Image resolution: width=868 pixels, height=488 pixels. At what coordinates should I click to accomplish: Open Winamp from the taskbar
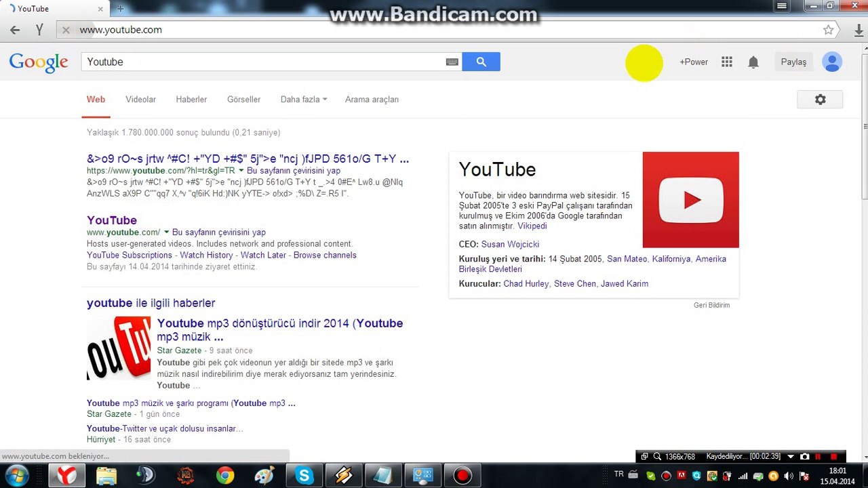(343, 476)
